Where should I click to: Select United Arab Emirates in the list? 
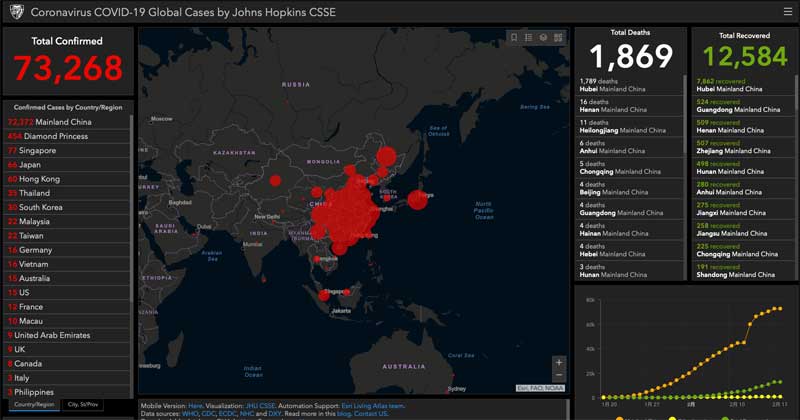(x=67, y=335)
